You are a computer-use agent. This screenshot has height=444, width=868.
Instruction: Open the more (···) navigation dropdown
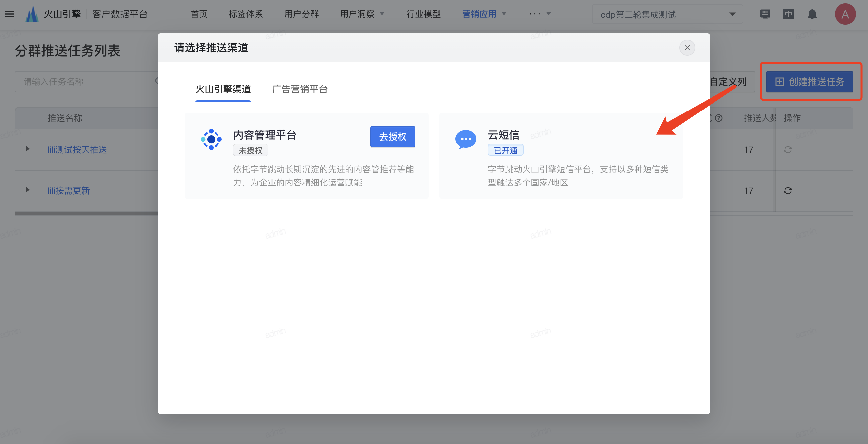(x=540, y=14)
